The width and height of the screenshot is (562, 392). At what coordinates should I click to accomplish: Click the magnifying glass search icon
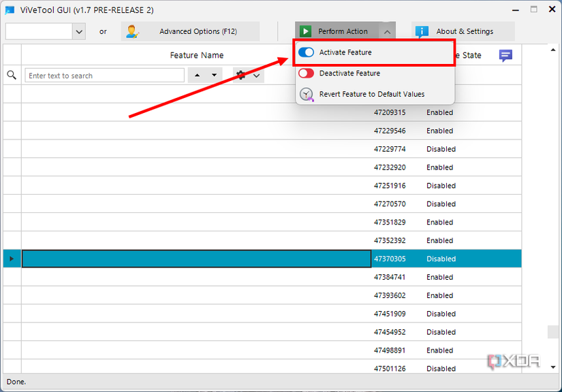11,74
